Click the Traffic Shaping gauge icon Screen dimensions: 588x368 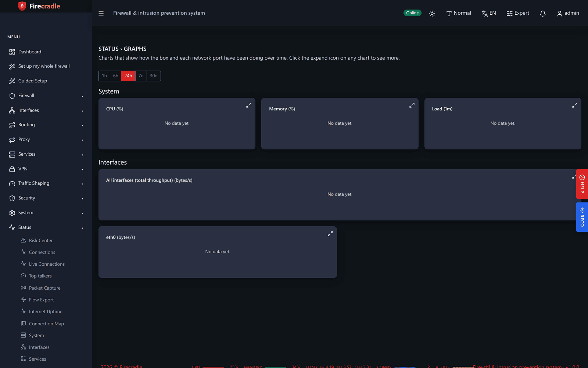point(12,183)
